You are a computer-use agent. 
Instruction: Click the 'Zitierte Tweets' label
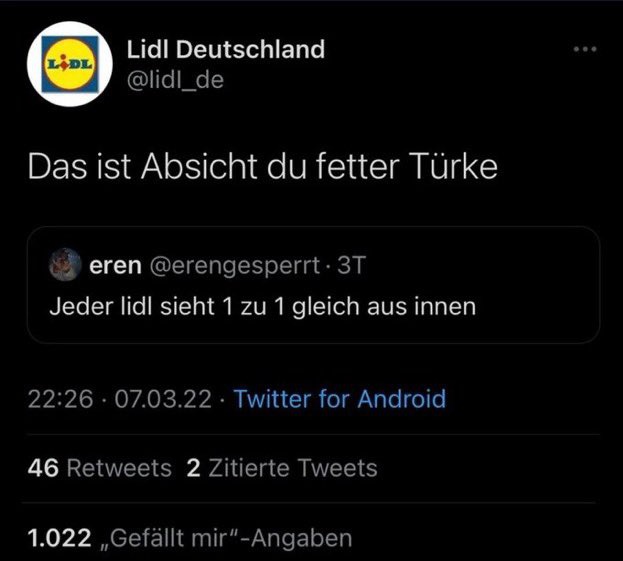(x=292, y=468)
